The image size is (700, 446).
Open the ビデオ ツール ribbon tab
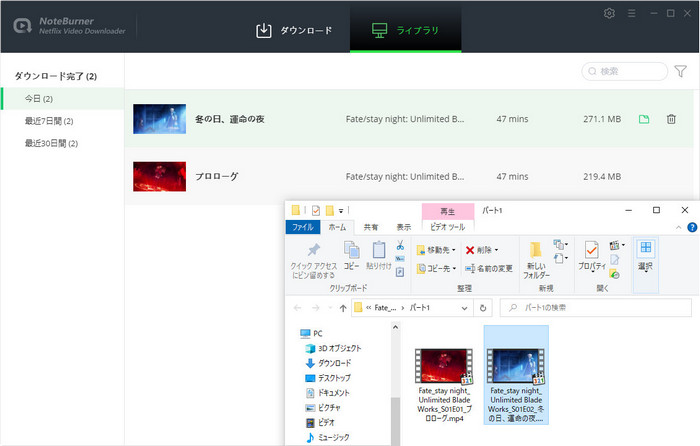pyautogui.click(x=448, y=227)
